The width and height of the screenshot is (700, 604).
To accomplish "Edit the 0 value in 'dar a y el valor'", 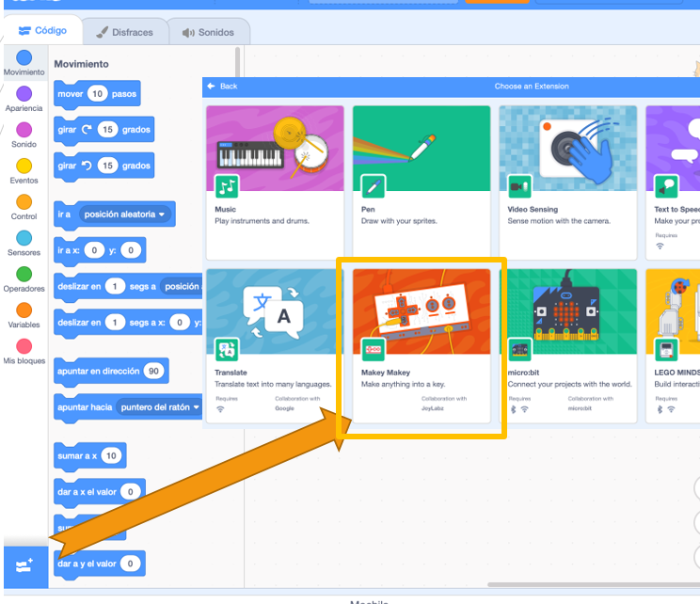I will click(x=131, y=564).
